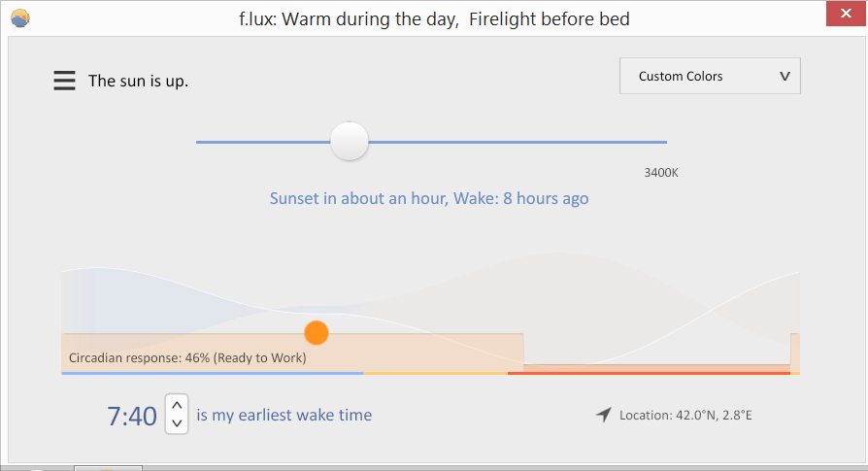Open the hamburger menu
This screenshot has height=471, width=868.
point(64,81)
